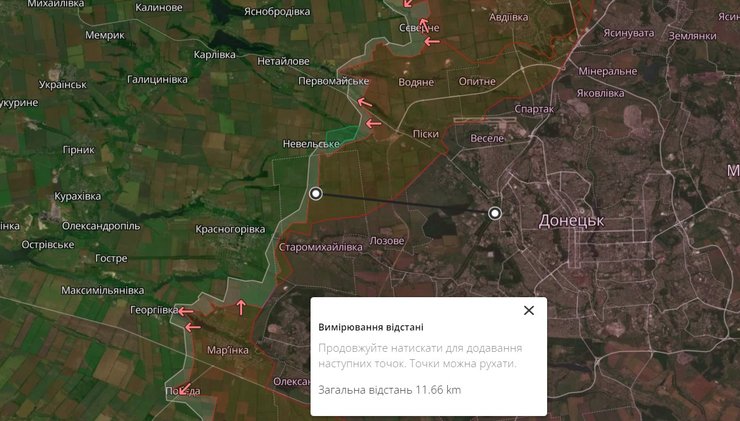This screenshot has height=421, width=740.
Task: Click the Максимільянівка label
Action: pos(102,290)
